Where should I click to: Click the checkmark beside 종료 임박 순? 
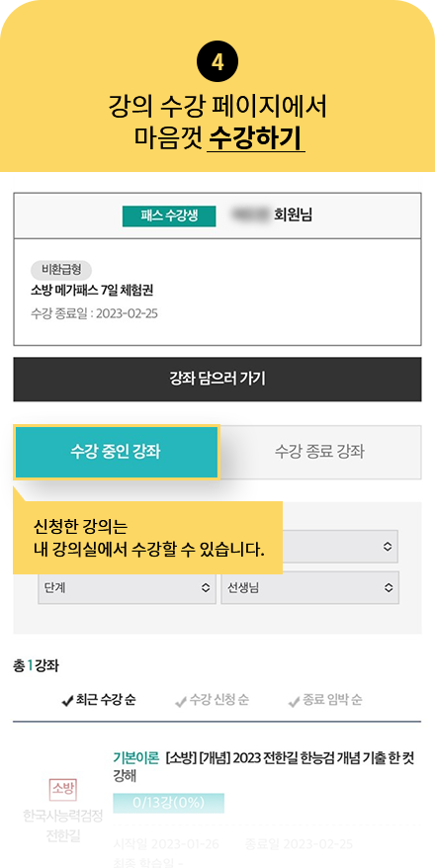point(294,701)
